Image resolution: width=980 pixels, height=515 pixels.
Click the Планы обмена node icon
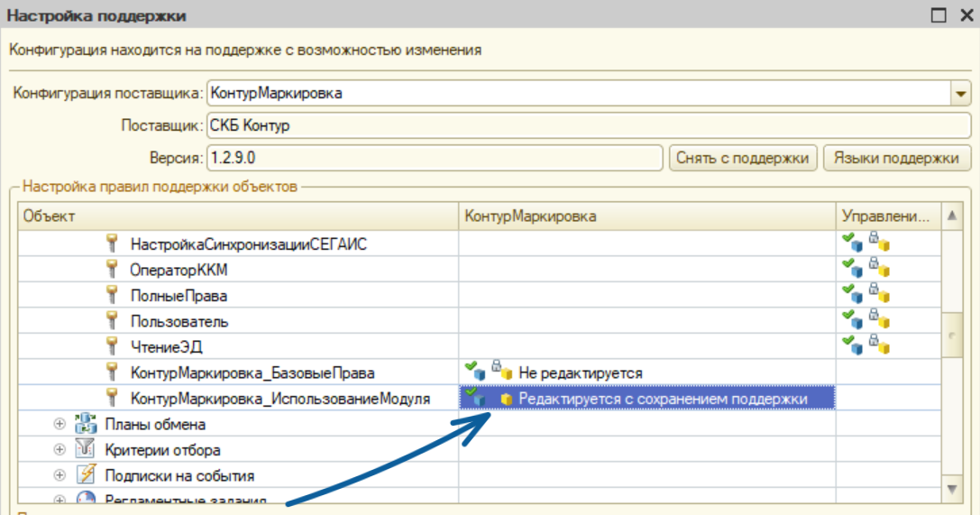(87, 424)
